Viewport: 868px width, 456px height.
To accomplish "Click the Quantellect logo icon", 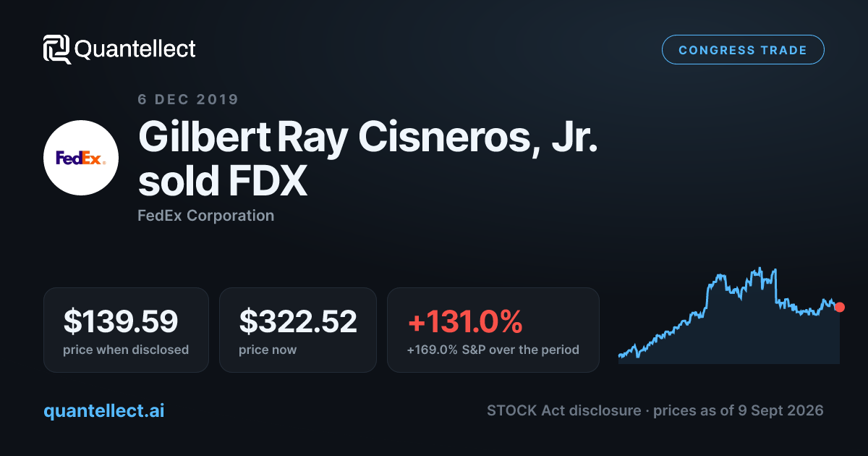I will coord(56,49).
